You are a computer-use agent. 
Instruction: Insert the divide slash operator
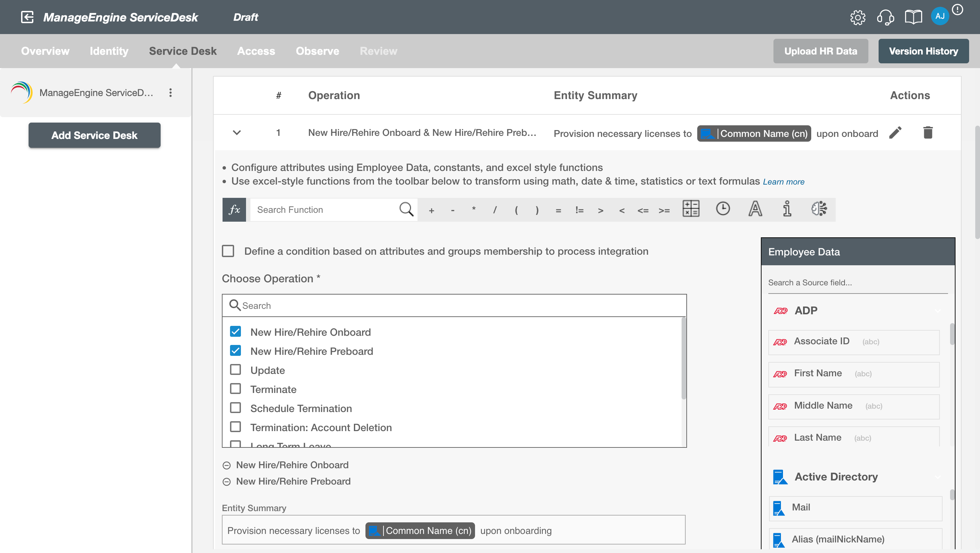(x=495, y=210)
